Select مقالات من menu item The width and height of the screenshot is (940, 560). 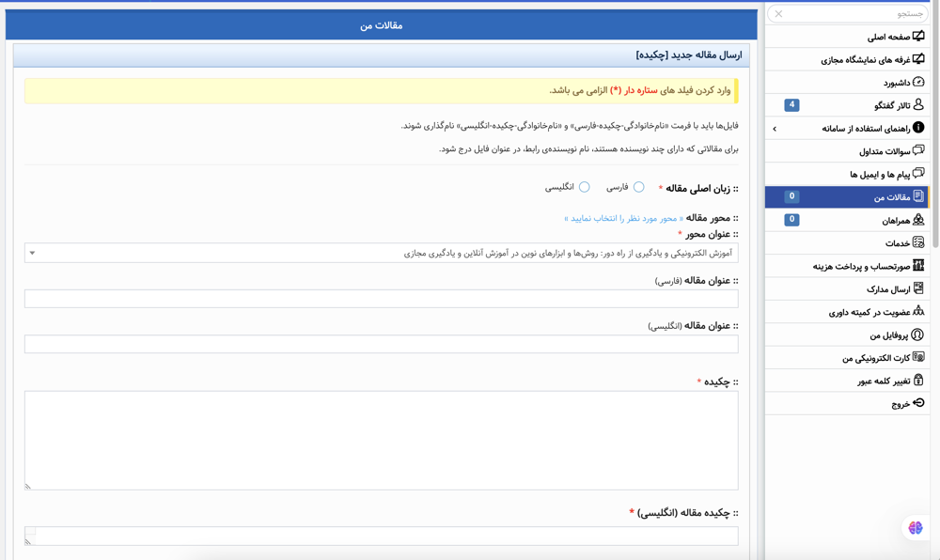[847, 196]
